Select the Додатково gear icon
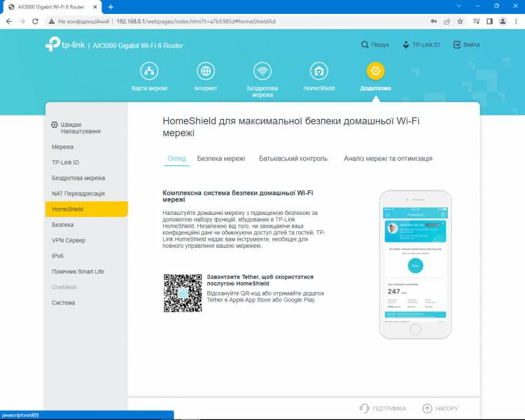Screen dimensions: 525x420 [x=375, y=71]
